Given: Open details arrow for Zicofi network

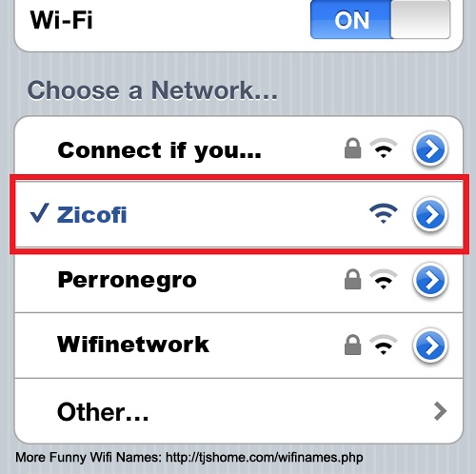Looking at the screenshot, I should pyautogui.click(x=430, y=214).
